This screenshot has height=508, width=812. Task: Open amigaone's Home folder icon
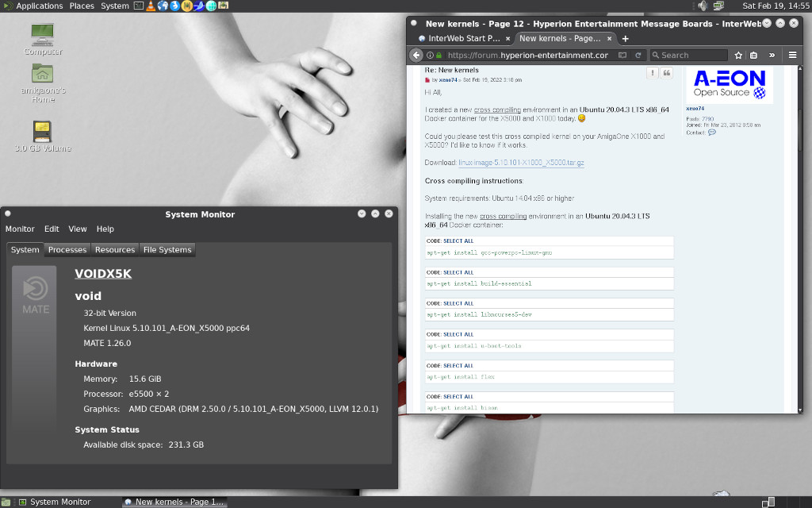click(x=43, y=83)
